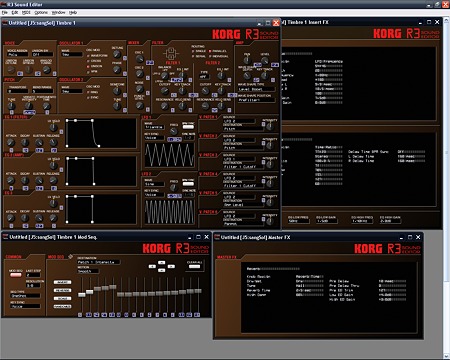Open the File menu
This screenshot has height=360, width=450.
pyautogui.click(x=5, y=12)
